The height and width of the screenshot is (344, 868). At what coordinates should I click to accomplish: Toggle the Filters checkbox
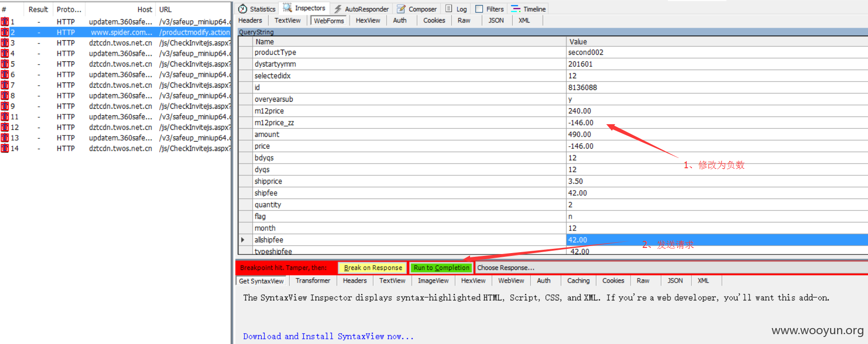click(479, 9)
